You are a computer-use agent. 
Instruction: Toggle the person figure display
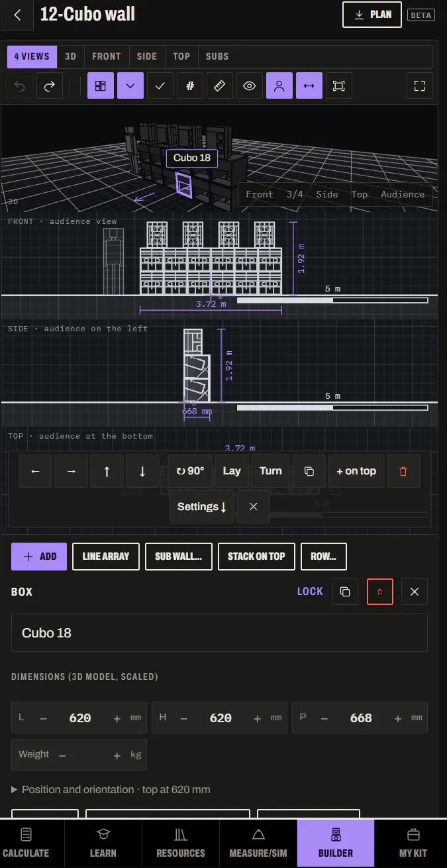click(279, 86)
